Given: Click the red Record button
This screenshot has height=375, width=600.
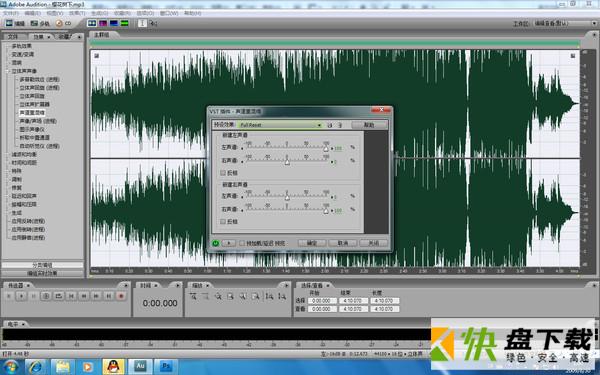Looking at the screenshot, I should coord(121,296).
